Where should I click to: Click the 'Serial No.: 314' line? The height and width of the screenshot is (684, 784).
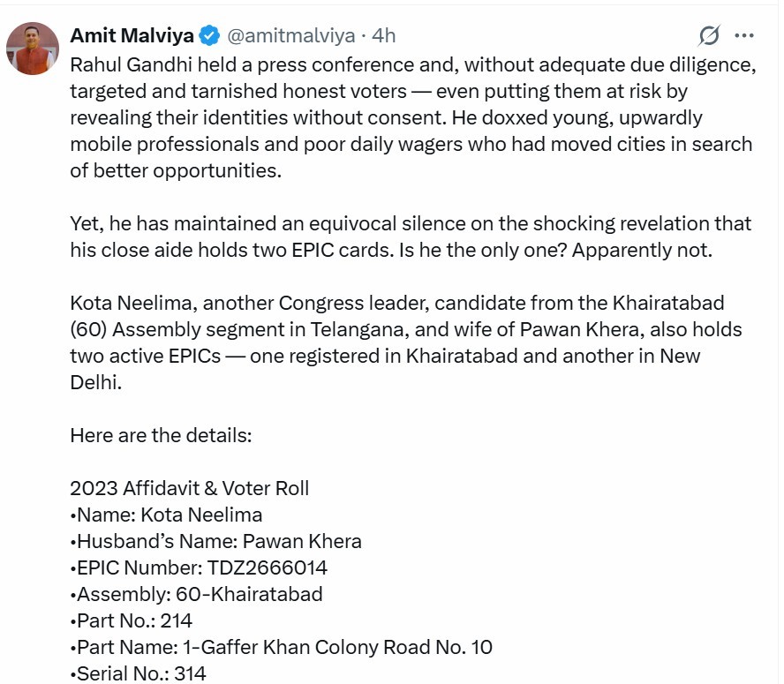pos(139,673)
